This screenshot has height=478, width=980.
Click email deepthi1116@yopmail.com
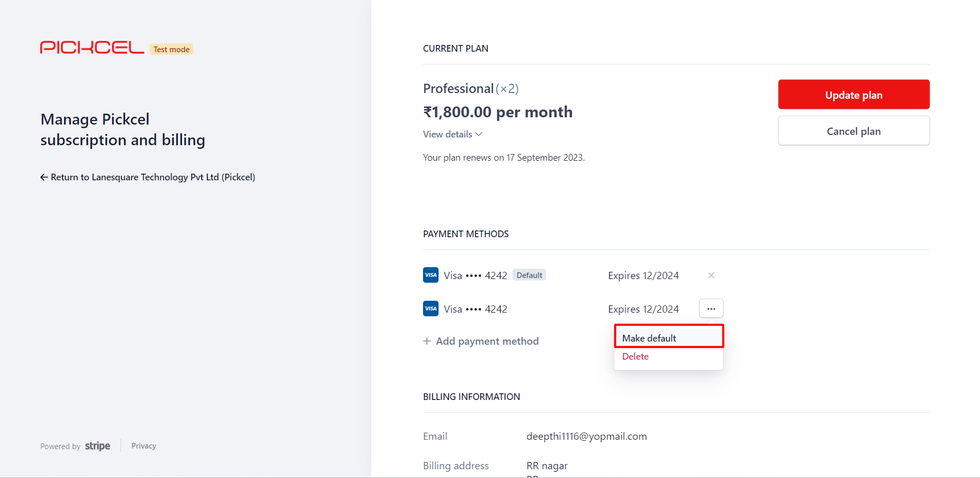[586, 436]
